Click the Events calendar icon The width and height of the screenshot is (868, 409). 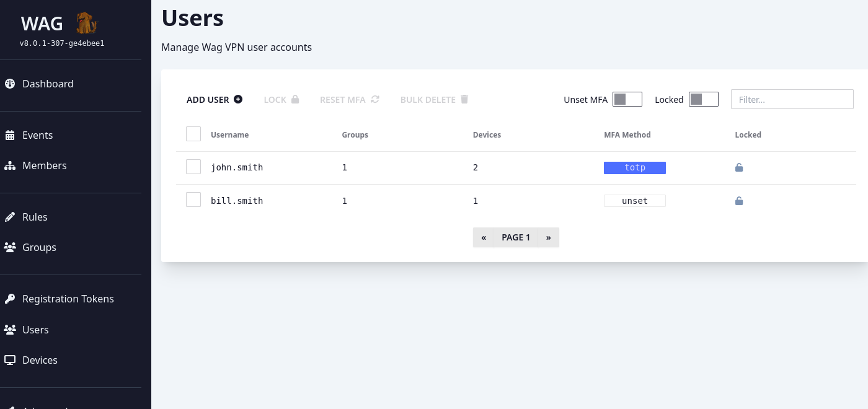10,135
